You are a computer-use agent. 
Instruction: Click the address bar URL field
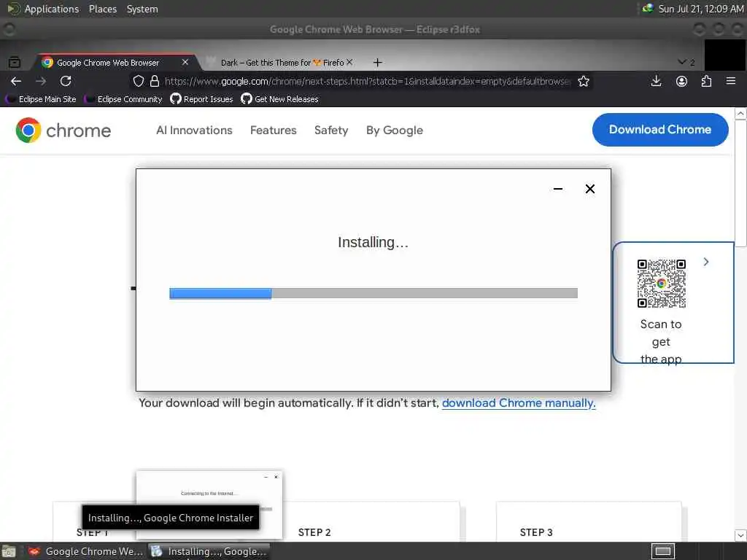[x=367, y=82]
